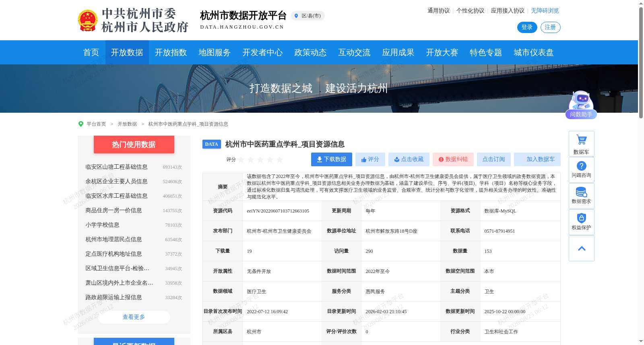This screenshot has height=345, width=644.
Task: Click 数据库-MySQL format value
Action: coord(500,211)
